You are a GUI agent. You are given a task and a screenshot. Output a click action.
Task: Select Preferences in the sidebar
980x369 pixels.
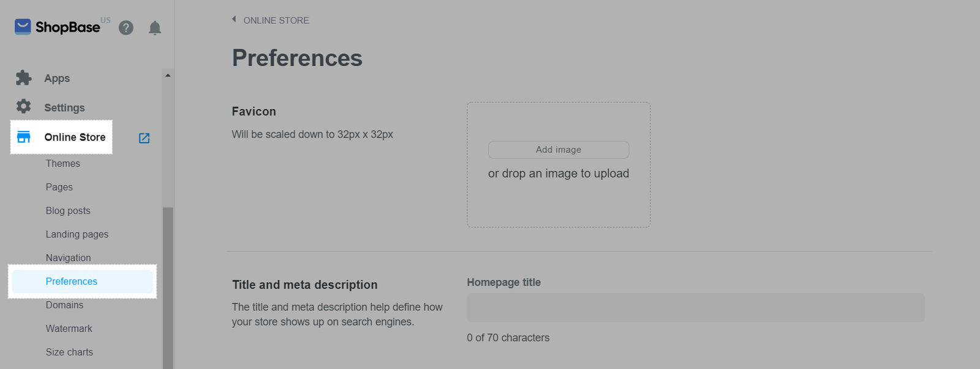tap(71, 281)
